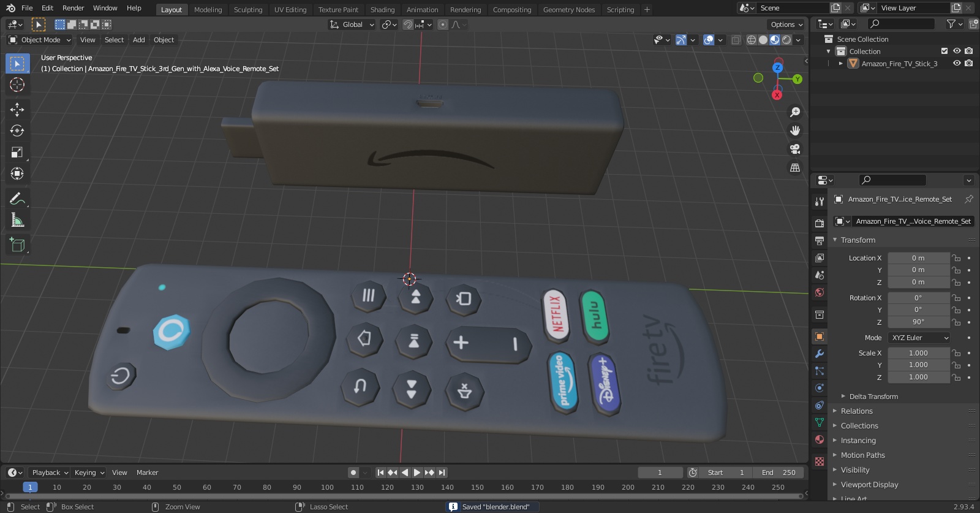
Task: Open the Output properties tab
Action: tap(820, 241)
